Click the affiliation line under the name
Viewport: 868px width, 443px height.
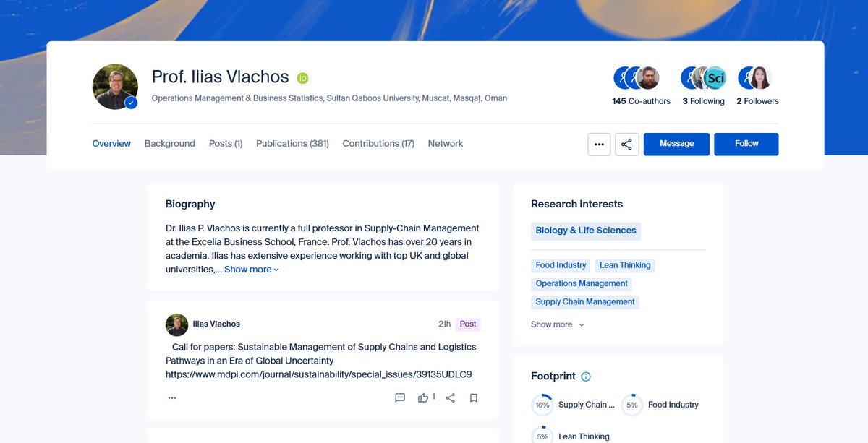[x=329, y=98]
